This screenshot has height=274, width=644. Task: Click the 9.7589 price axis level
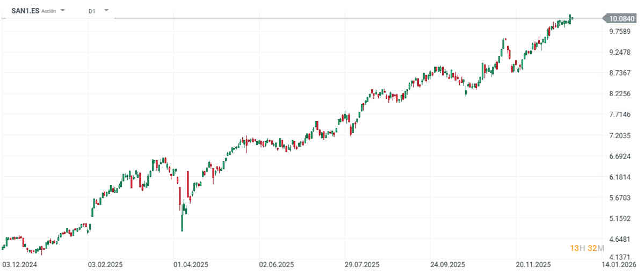[619, 31]
